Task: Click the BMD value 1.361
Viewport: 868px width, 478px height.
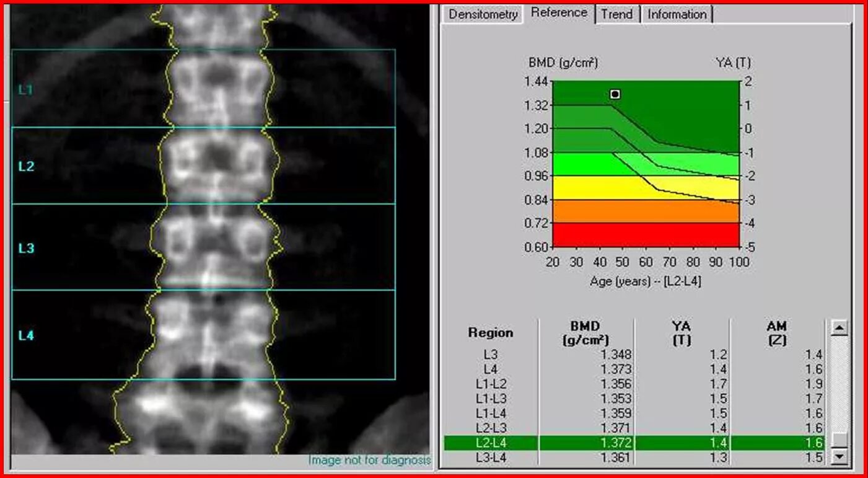Action: (x=616, y=458)
